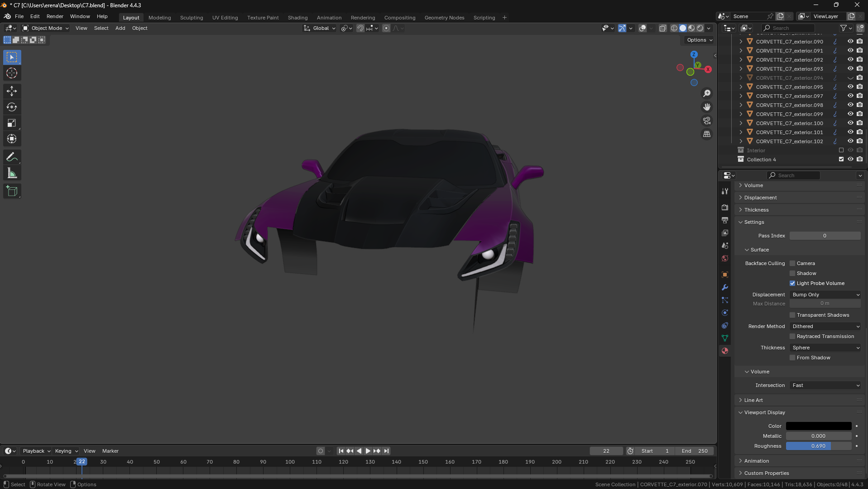Open the Output properties tab
The image size is (868, 489).
point(725,220)
